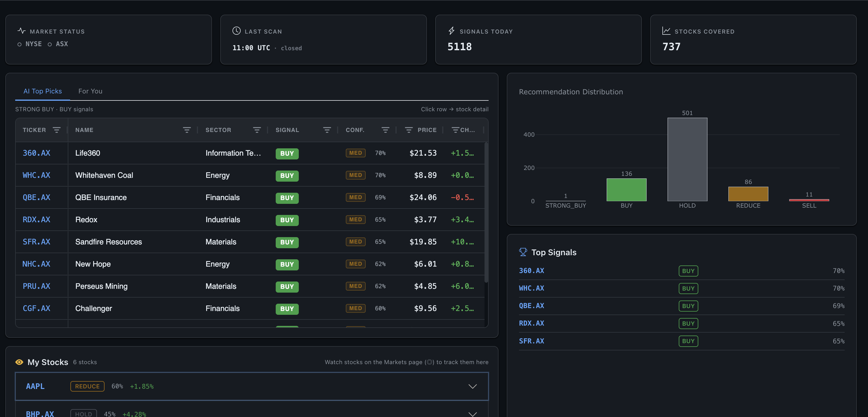Click the BUY badge in Life360 row

pyautogui.click(x=287, y=153)
